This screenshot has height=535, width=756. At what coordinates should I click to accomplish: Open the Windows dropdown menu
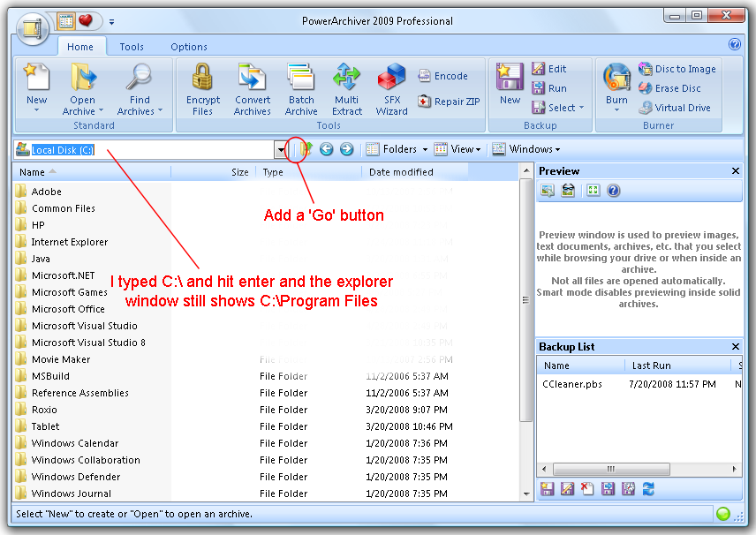(x=526, y=149)
